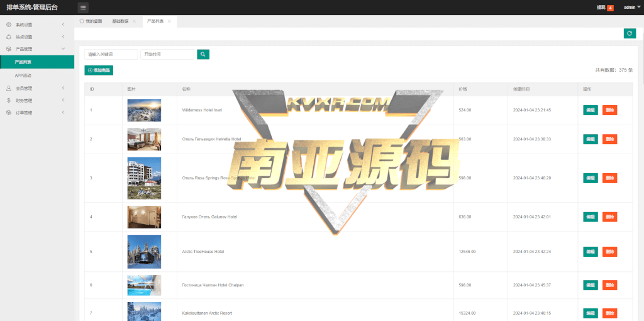
Task: Open Wilderness Hotel Inari thumbnail image
Action: click(144, 110)
